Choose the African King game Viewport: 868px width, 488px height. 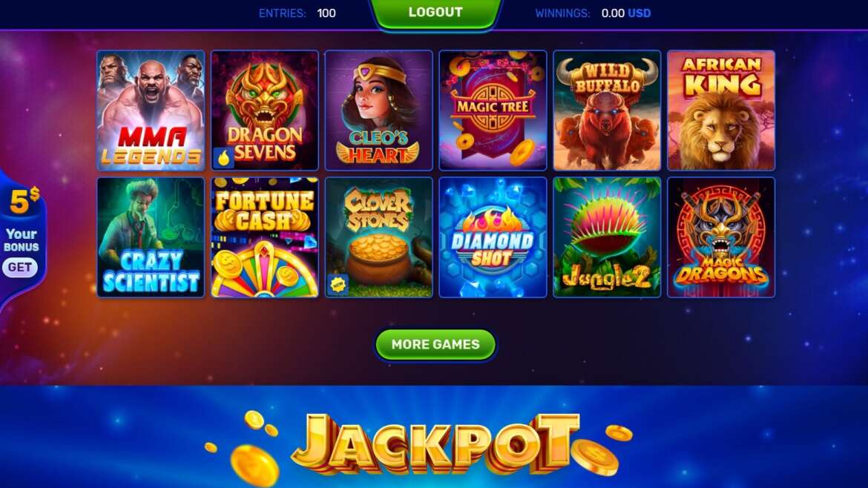721,110
